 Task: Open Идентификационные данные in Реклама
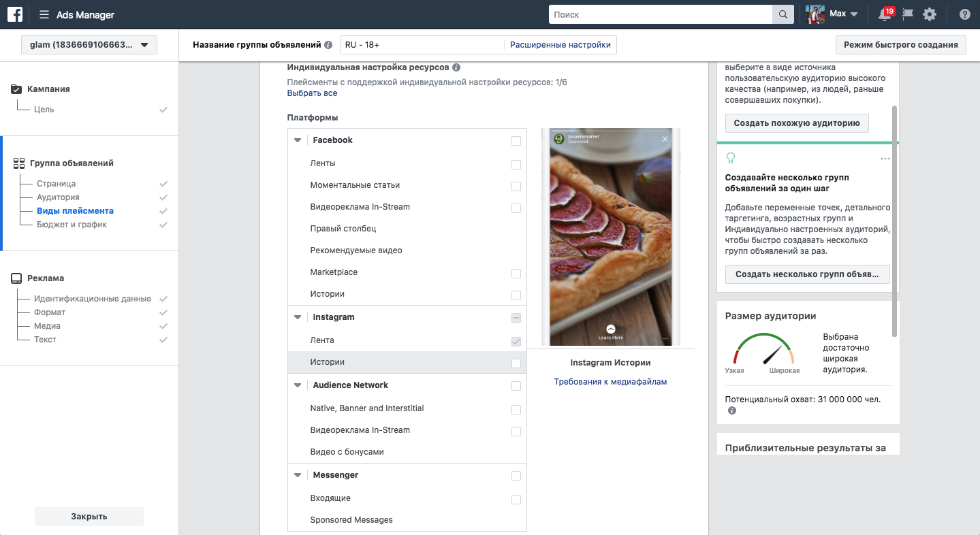click(93, 299)
